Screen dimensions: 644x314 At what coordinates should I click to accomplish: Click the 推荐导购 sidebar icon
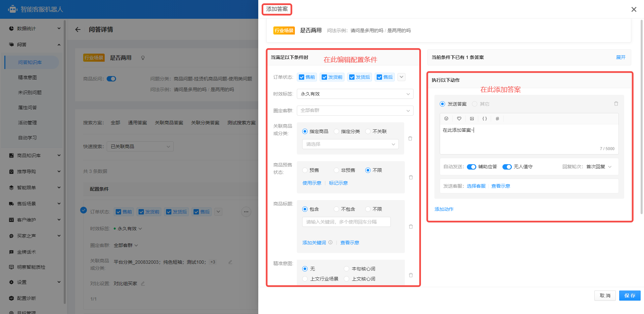tap(11, 172)
